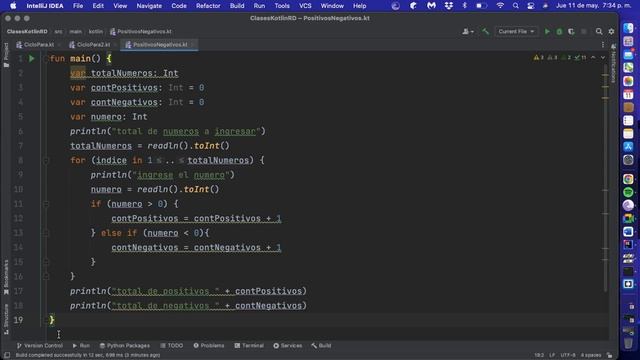Run main with the gutter play icon
The height and width of the screenshot is (360, 640).
32,58
